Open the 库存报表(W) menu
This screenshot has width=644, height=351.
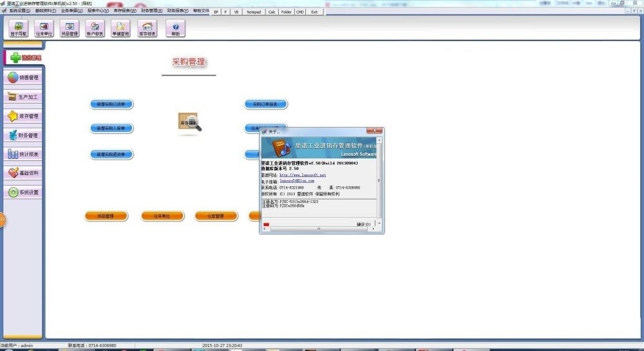[x=124, y=11]
